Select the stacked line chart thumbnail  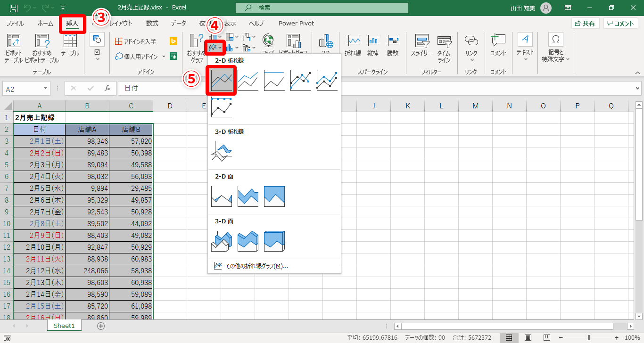click(248, 81)
